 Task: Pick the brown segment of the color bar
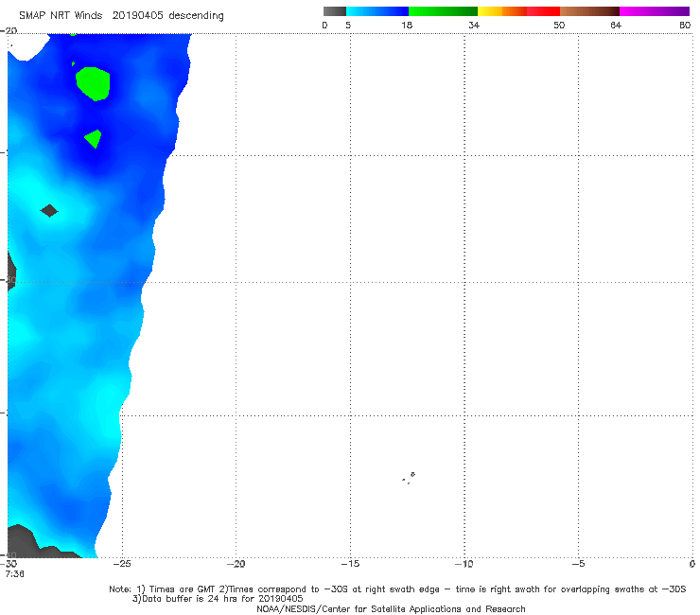[589, 11]
